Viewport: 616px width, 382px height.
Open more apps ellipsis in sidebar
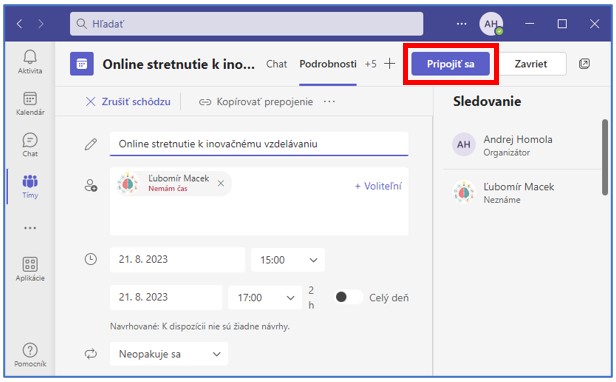pyautogui.click(x=30, y=228)
